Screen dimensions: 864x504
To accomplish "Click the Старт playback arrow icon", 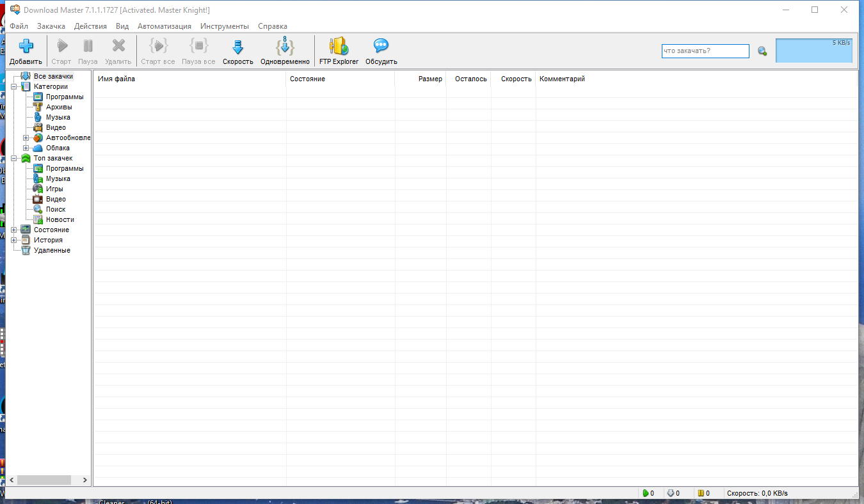I will point(61,45).
